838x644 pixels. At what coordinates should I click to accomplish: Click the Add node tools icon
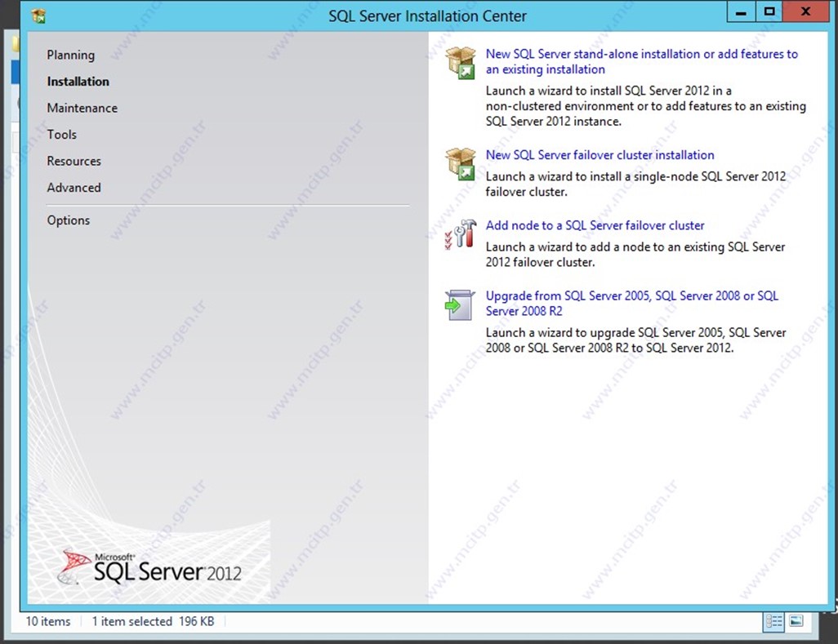460,234
